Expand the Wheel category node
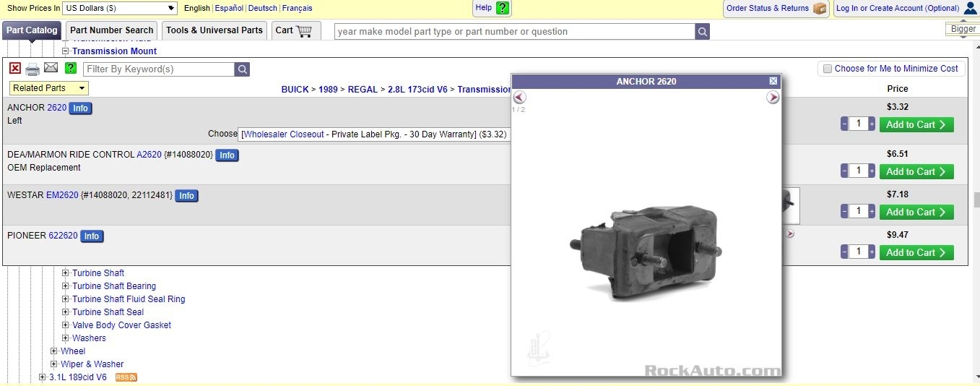The height and width of the screenshot is (386, 980). [53, 351]
